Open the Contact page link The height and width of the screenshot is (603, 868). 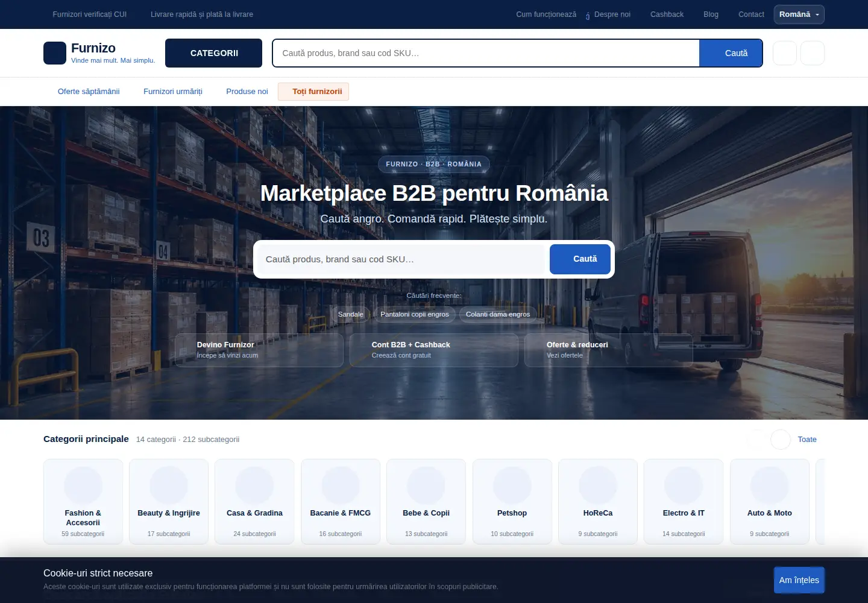click(751, 14)
